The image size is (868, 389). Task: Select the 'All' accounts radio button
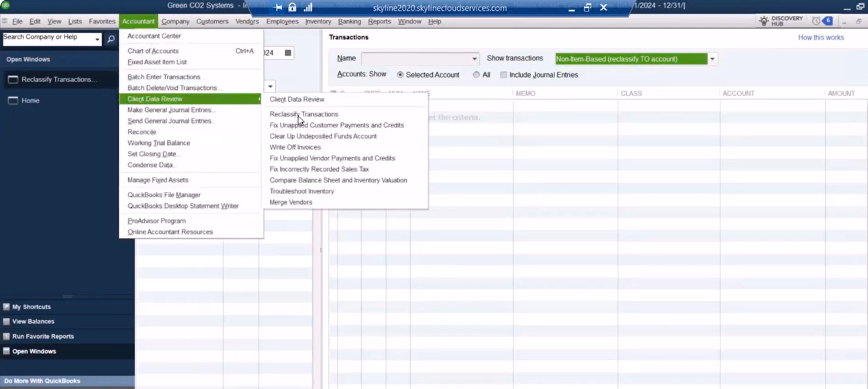pos(477,75)
